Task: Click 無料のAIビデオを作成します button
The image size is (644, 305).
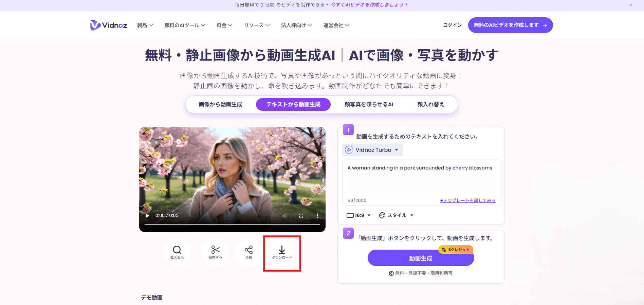Action: pos(510,25)
